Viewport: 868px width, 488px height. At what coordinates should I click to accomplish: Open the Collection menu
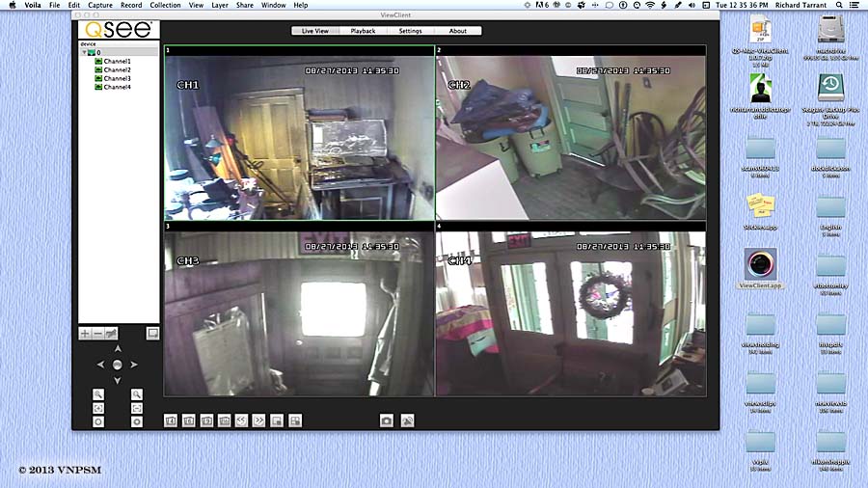pos(165,5)
